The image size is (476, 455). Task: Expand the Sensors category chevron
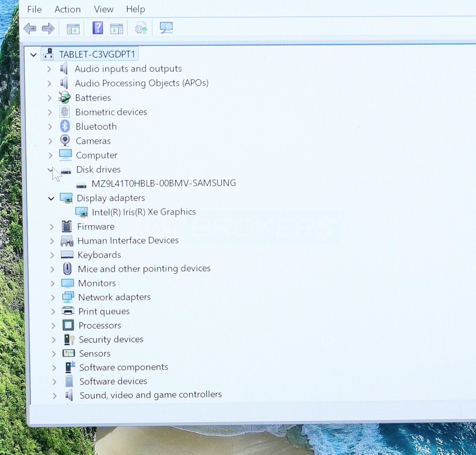pos(54,354)
